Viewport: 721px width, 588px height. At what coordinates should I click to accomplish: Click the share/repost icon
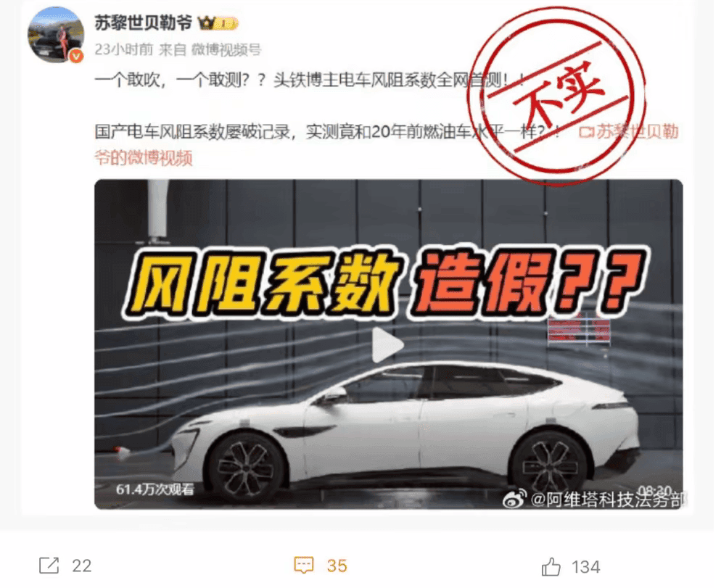49,566
